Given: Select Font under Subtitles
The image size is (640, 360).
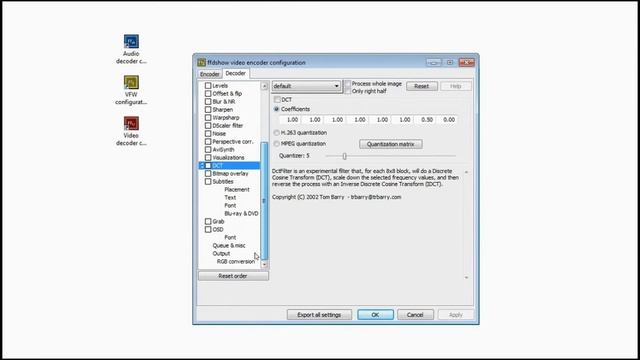Looking at the screenshot, I should (x=230, y=205).
